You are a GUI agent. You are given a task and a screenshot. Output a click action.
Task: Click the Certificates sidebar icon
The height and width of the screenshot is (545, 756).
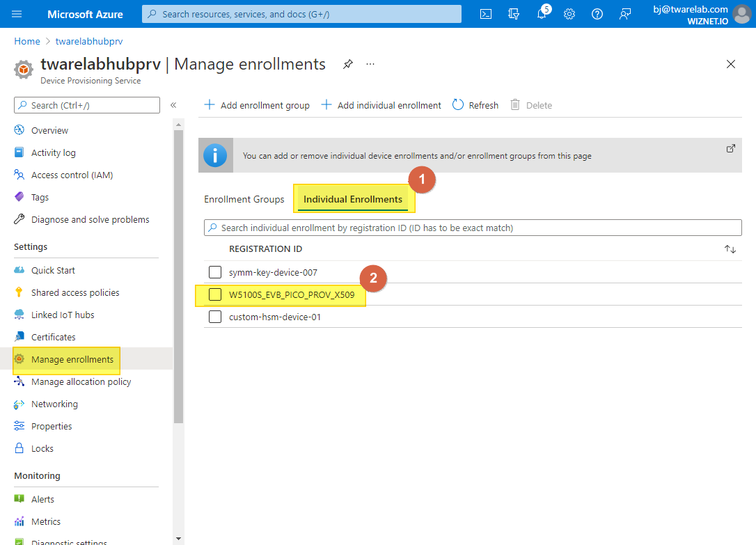point(19,337)
